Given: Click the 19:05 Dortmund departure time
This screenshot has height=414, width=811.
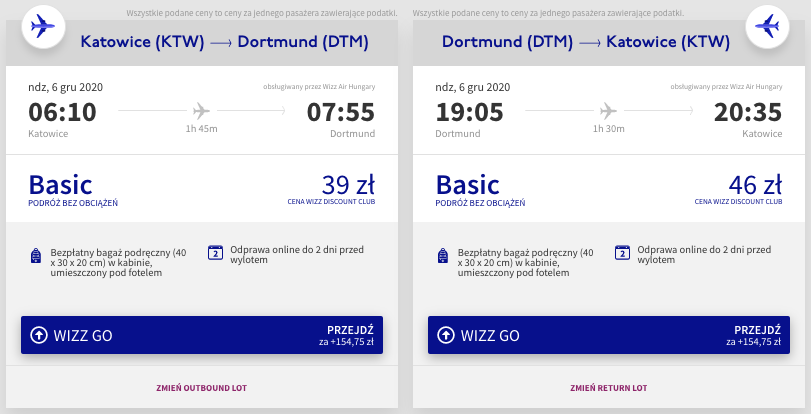Looking at the screenshot, I should coord(469,113).
